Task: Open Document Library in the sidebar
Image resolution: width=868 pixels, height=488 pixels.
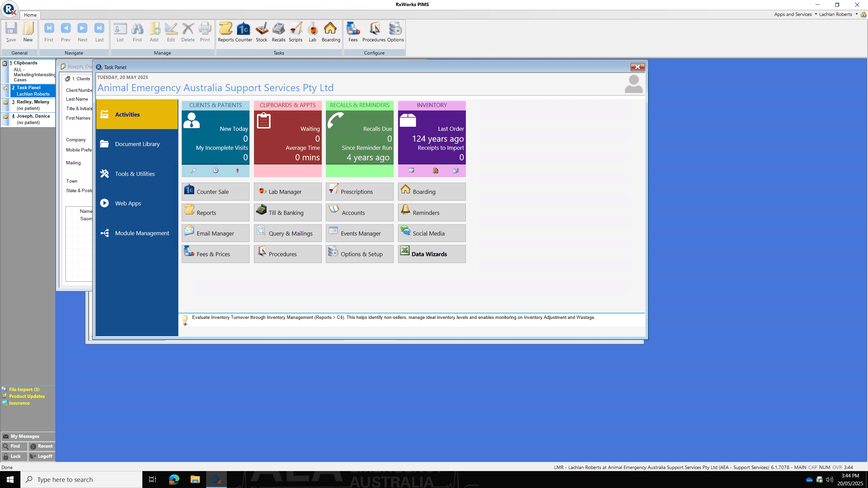Action: pyautogui.click(x=137, y=144)
